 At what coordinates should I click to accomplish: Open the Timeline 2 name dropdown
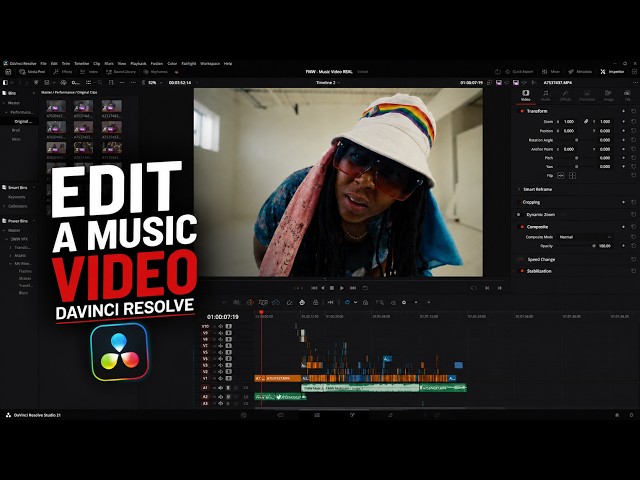pyautogui.click(x=328, y=82)
